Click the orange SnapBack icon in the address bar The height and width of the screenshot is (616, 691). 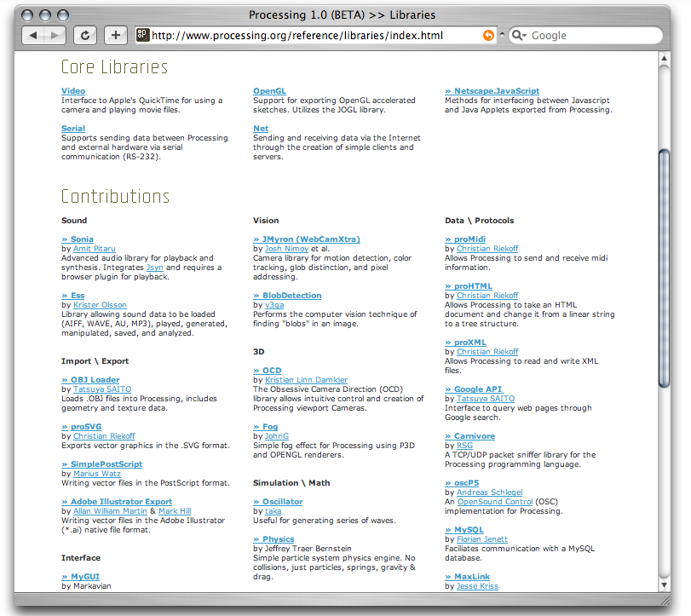pos(488,36)
